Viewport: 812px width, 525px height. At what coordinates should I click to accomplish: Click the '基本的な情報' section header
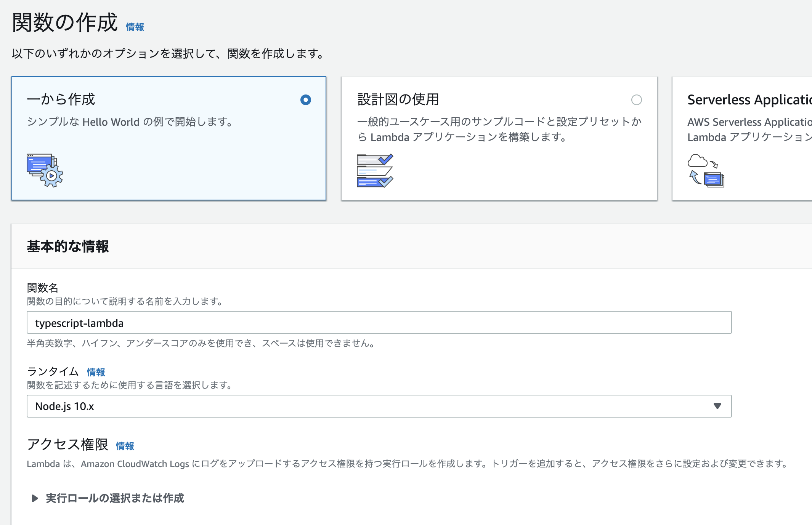68,246
